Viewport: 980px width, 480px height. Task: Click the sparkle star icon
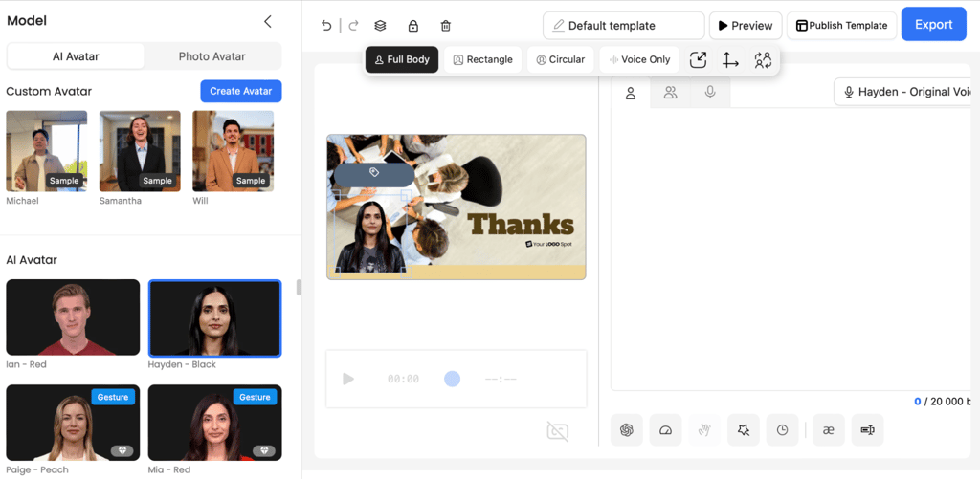(x=744, y=430)
